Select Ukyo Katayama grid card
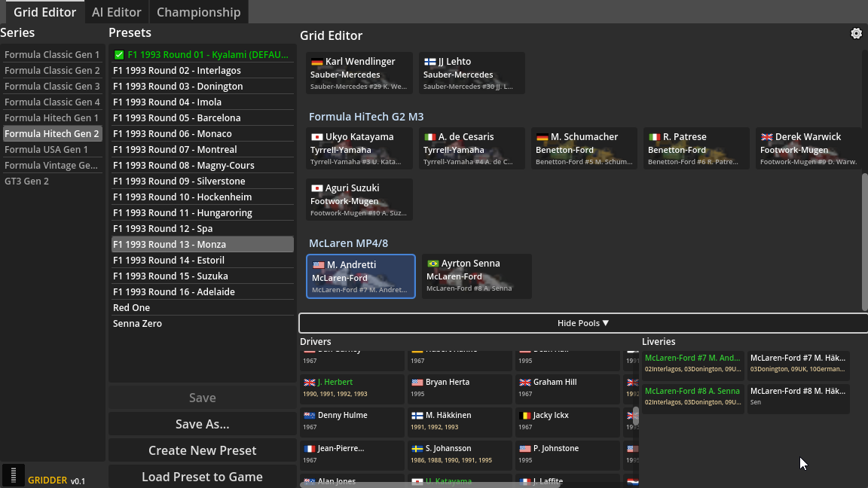868x488 pixels. click(359, 148)
